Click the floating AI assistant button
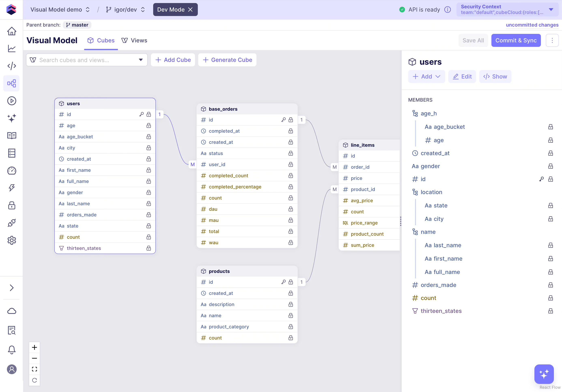This screenshot has height=392, width=562. [x=544, y=374]
